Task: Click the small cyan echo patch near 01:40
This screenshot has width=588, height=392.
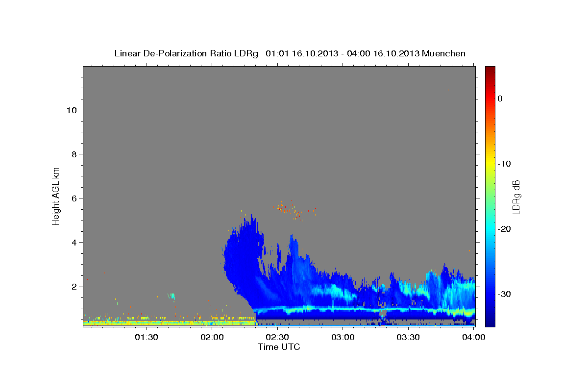Action: [171, 296]
